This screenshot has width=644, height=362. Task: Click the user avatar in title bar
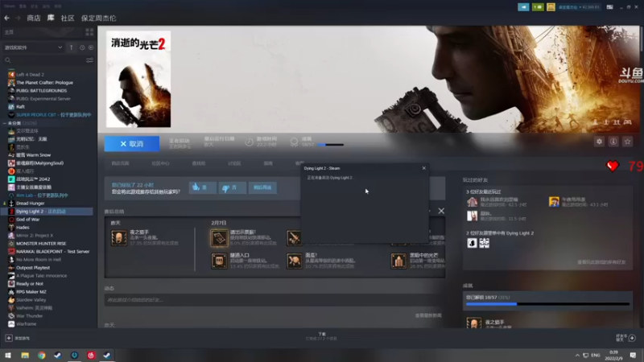tap(551, 7)
